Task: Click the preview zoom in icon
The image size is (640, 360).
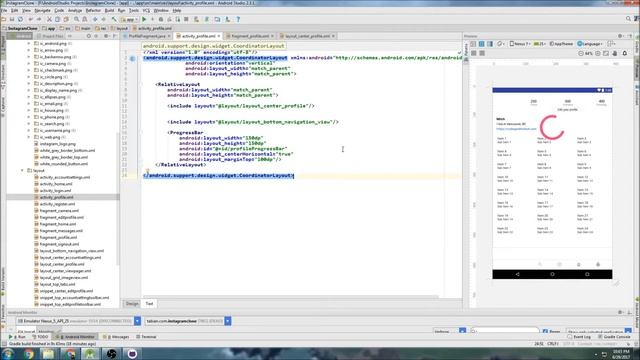Action: pos(598,53)
